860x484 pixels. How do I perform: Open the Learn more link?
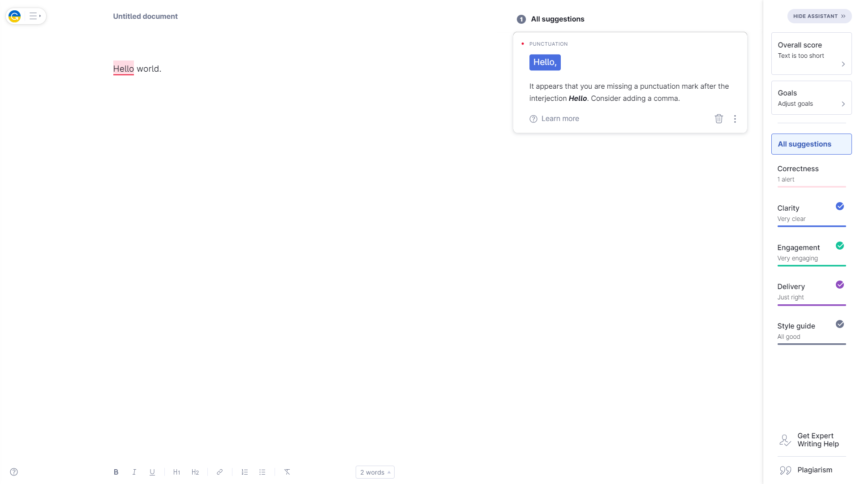pyautogui.click(x=560, y=119)
